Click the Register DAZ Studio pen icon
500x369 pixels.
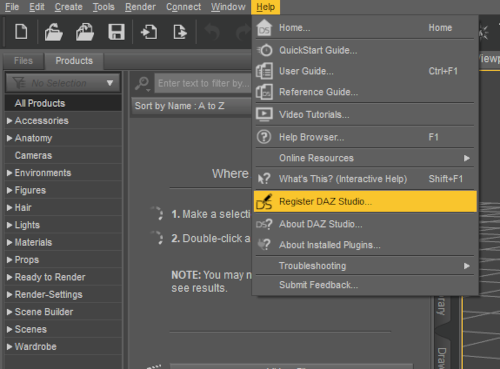click(264, 201)
